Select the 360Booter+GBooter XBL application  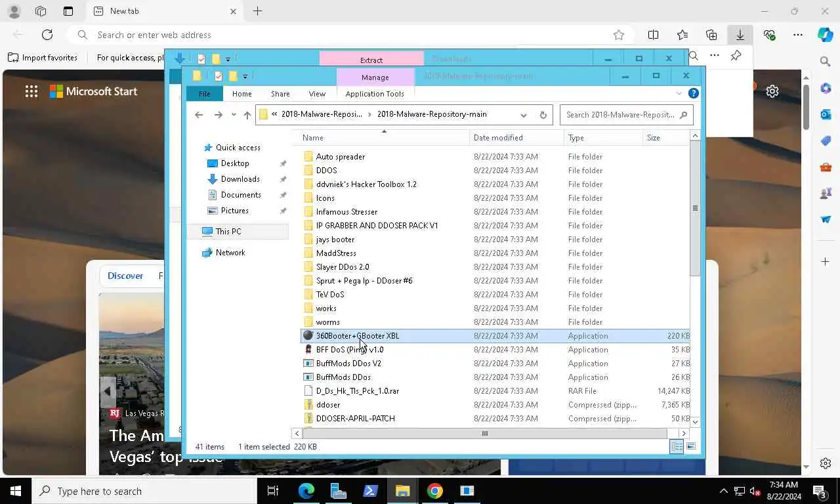click(x=358, y=336)
